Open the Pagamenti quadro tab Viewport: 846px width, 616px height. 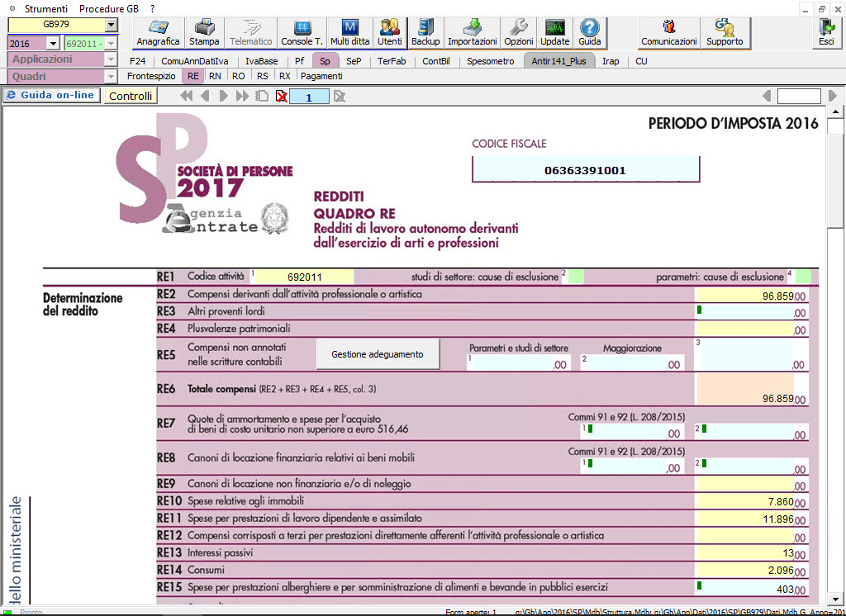(321, 76)
